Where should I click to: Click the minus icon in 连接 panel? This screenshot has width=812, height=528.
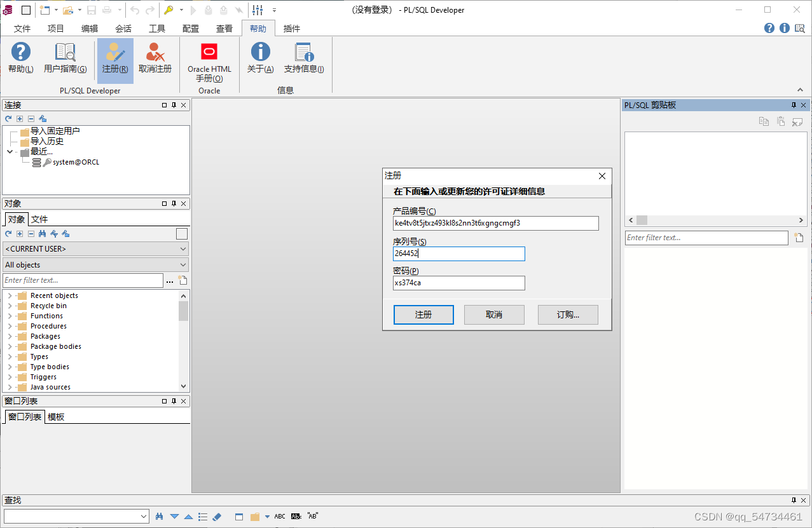click(31, 119)
